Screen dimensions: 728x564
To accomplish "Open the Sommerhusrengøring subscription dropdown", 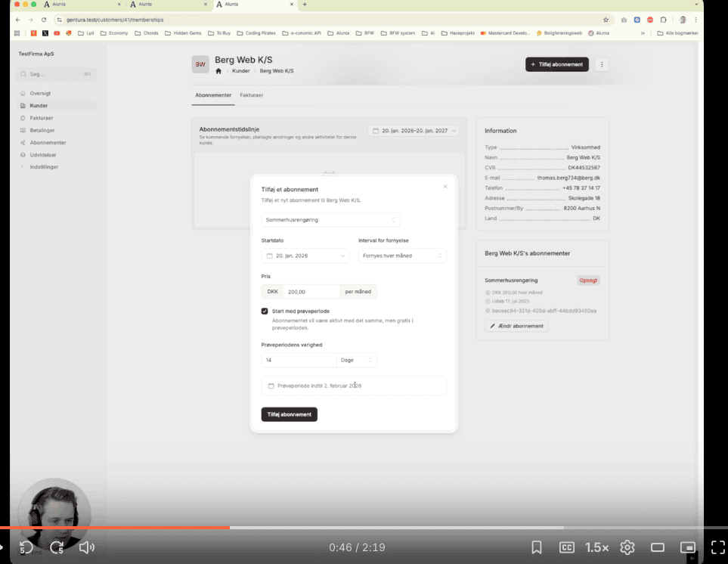I will (x=330, y=219).
